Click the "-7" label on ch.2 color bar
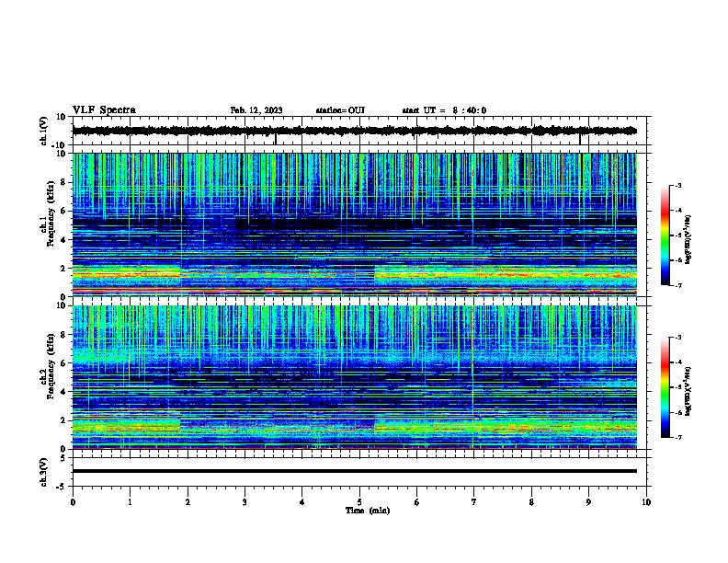Viewport: 728px width, 563px height. point(677,437)
